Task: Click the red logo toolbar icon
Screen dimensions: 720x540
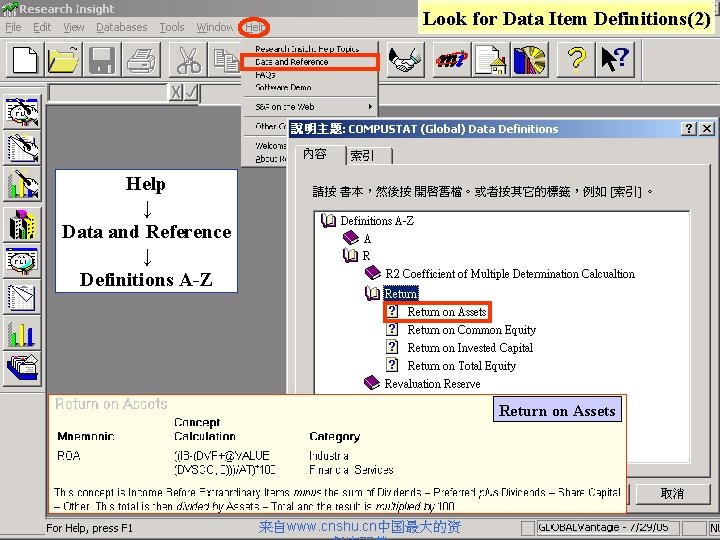Action: (x=452, y=60)
